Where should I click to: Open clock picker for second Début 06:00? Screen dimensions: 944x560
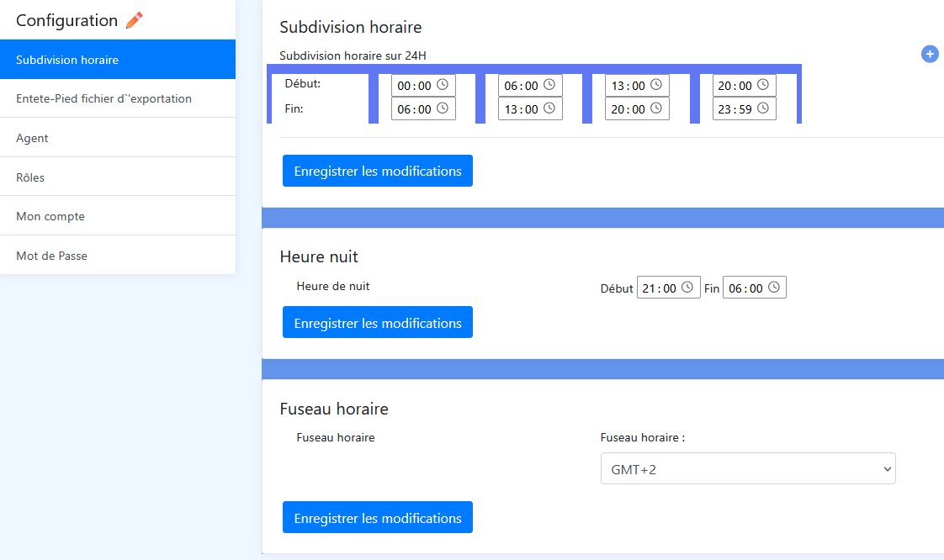click(x=549, y=85)
